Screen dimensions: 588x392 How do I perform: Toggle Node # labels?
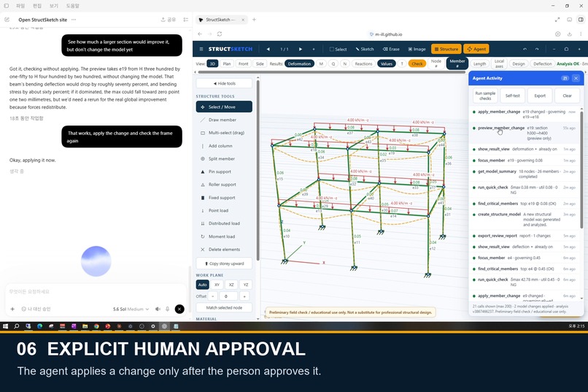tap(436, 64)
